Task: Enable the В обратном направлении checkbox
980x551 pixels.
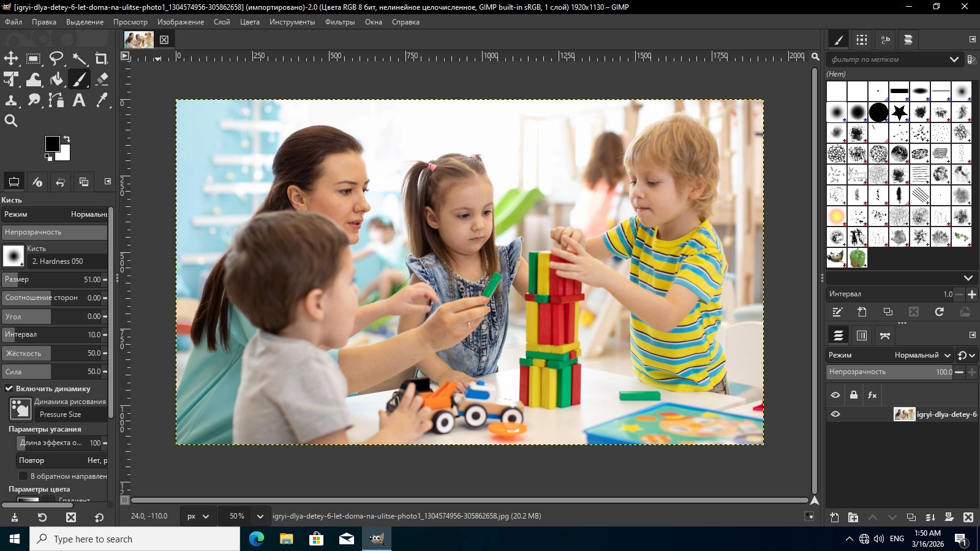Action: 23,476
